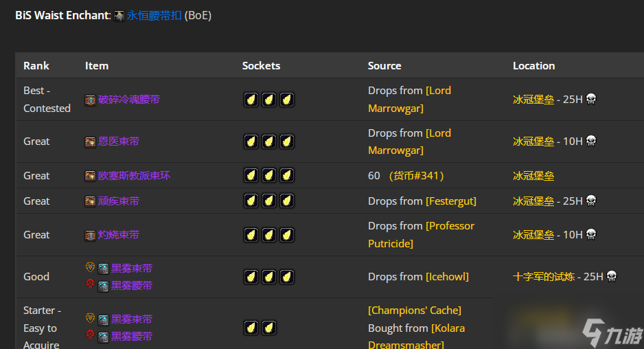Click the Alliance faction icon in the Good row
The width and height of the screenshot is (644, 349).
[90, 267]
